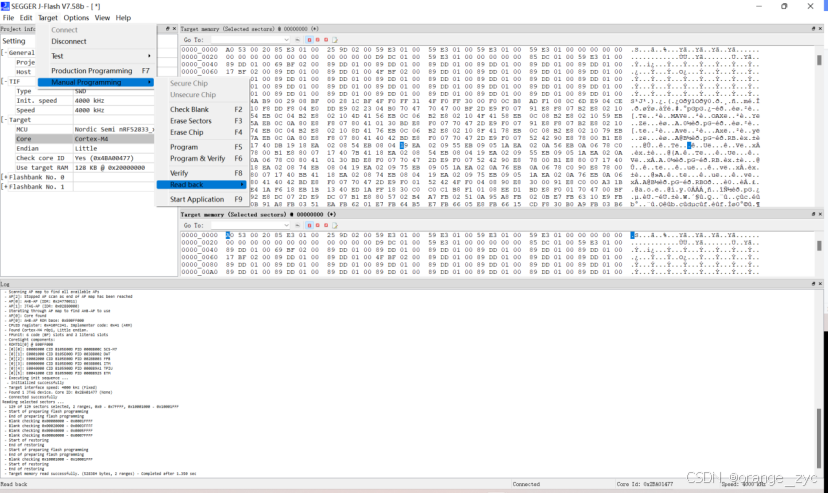Select Program & Verify in submenu

pos(201,158)
